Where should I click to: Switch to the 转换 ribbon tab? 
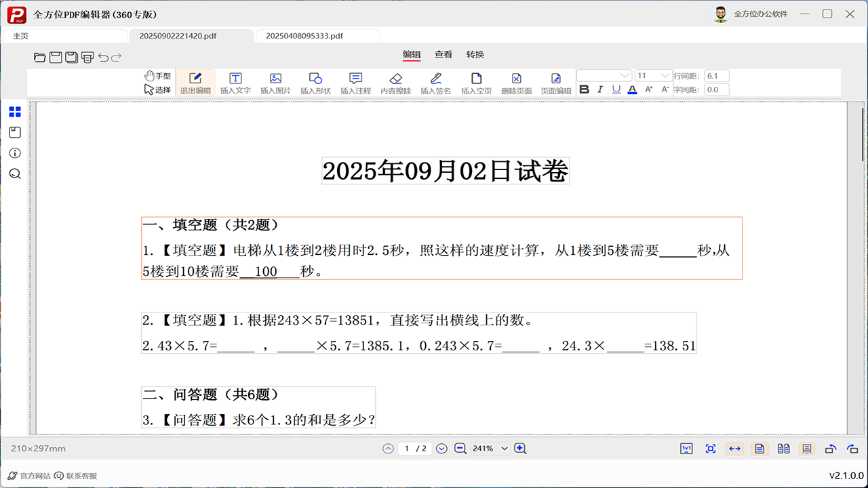click(475, 54)
